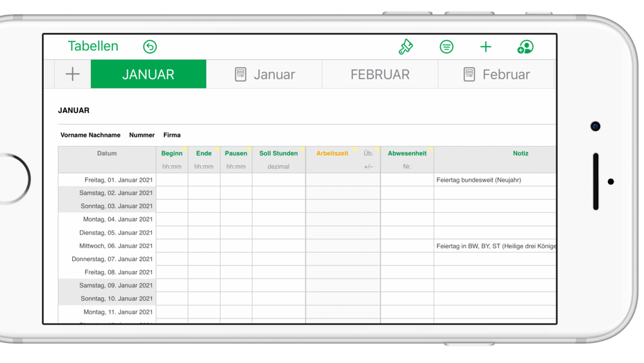Select date cell Montag, 11. Januar 2021
The height and width of the screenshot is (363, 644).
[x=107, y=311]
